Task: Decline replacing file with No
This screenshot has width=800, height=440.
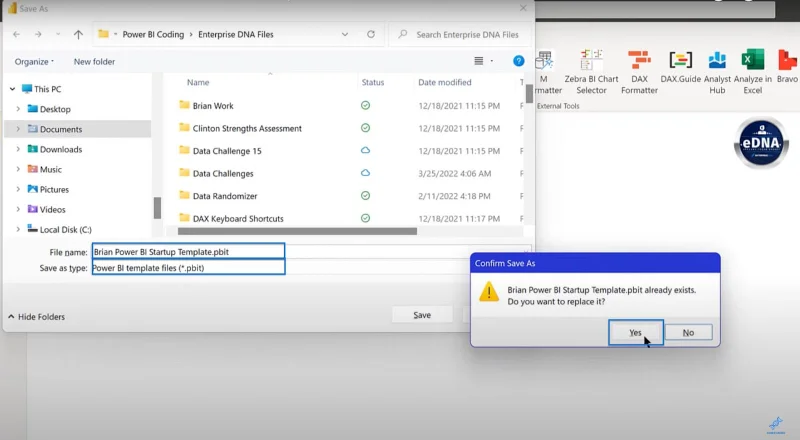Action: [688, 332]
